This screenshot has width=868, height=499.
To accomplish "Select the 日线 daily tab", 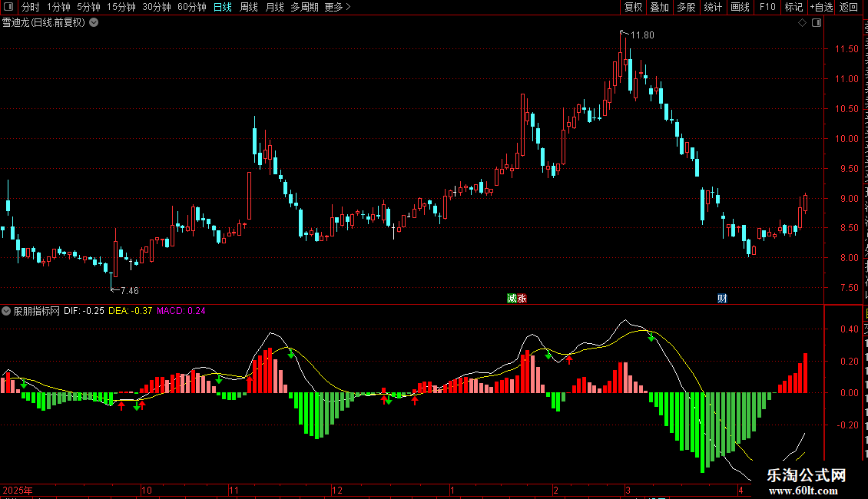I will [223, 7].
